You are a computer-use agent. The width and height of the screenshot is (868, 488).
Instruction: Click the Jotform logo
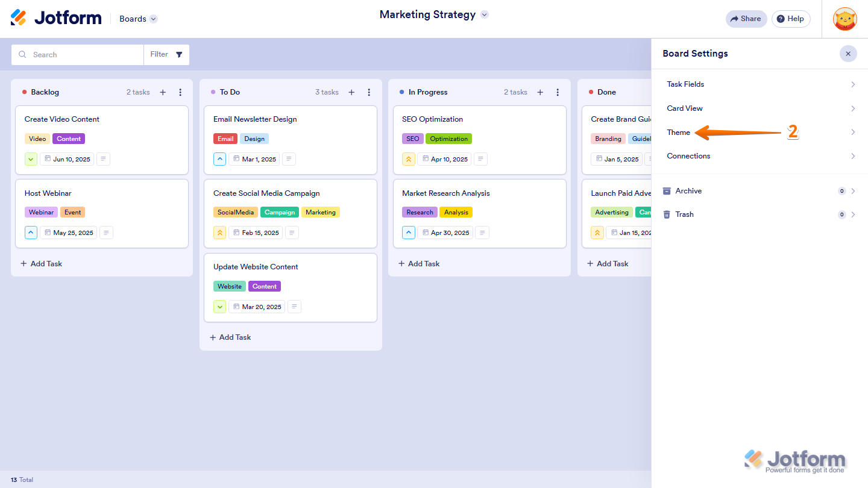tap(56, 18)
